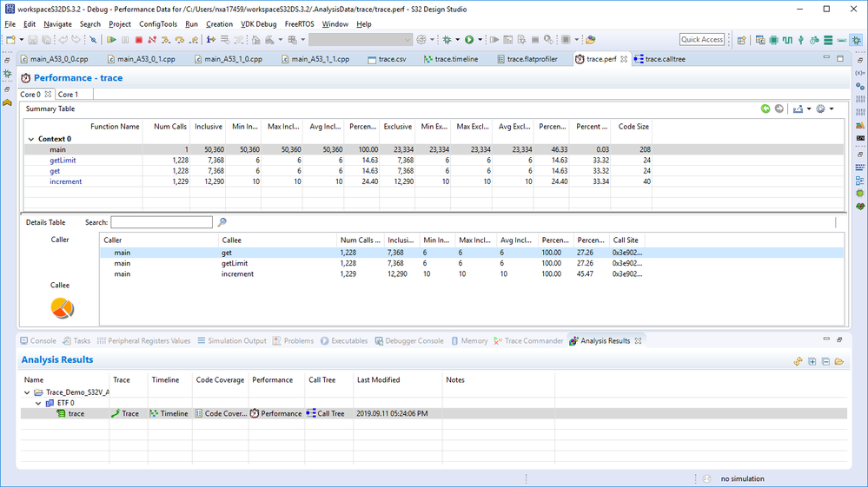Collapse the Context 0 tree node
868x487 pixels.
coord(31,139)
